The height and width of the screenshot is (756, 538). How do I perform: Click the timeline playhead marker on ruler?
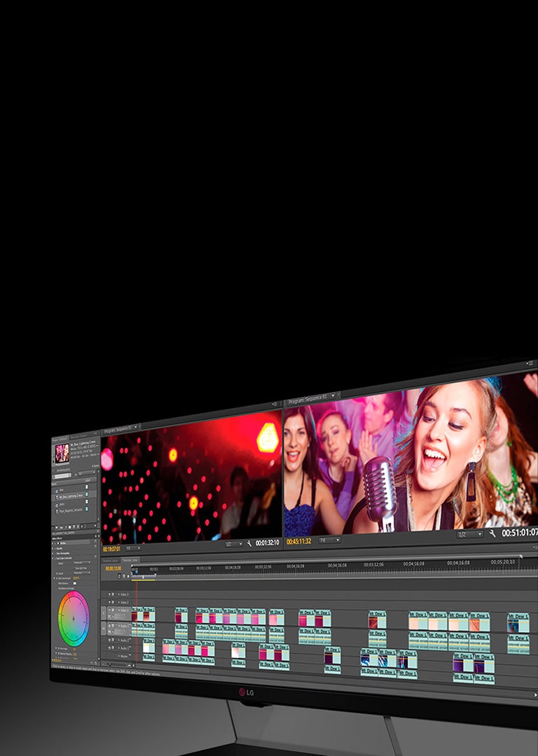pos(136,570)
